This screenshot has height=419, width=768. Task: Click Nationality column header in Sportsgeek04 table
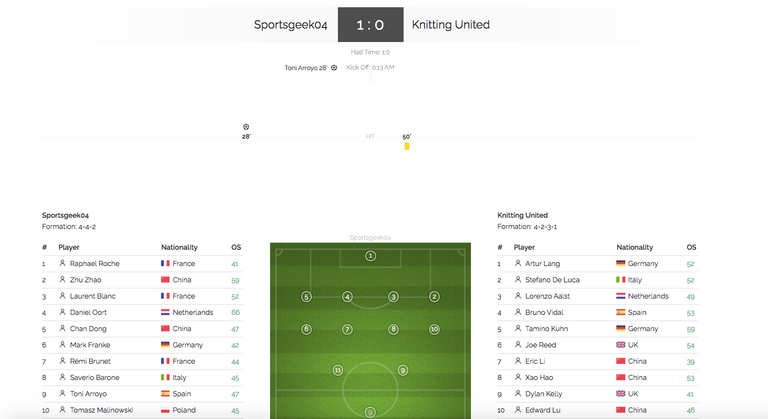pyautogui.click(x=179, y=247)
